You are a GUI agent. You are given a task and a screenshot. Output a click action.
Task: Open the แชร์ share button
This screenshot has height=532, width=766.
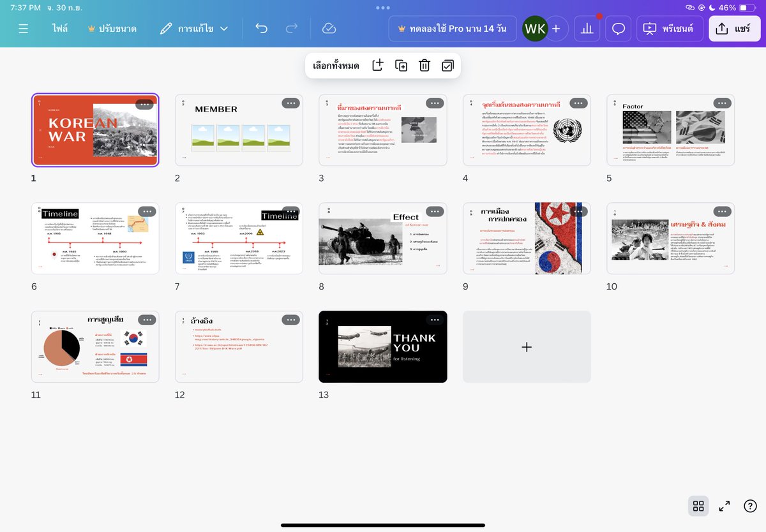click(734, 29)
